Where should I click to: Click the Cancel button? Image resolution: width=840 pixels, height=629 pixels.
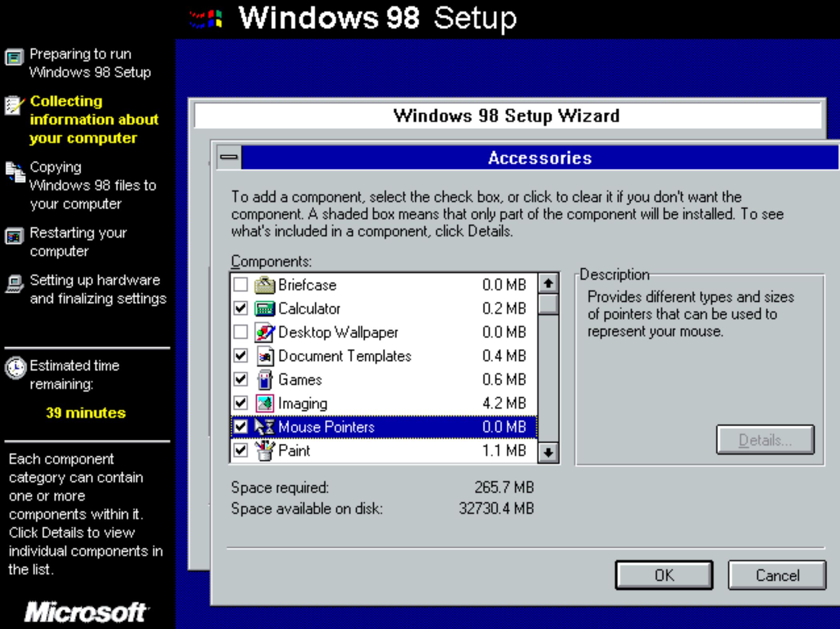click(x=777, y=575)
